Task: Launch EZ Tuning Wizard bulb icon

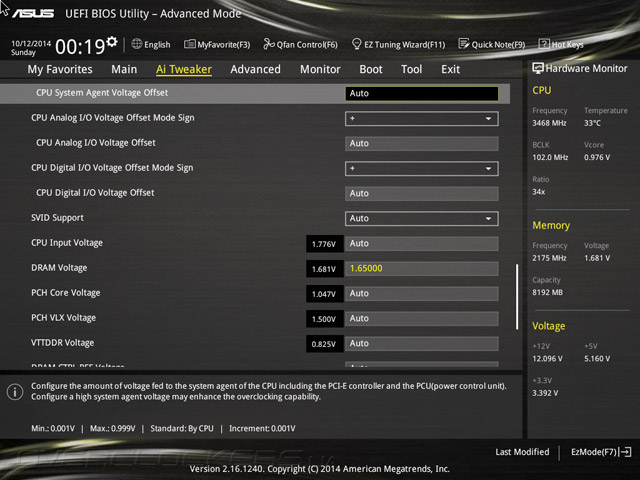Action: coord(356,44)
